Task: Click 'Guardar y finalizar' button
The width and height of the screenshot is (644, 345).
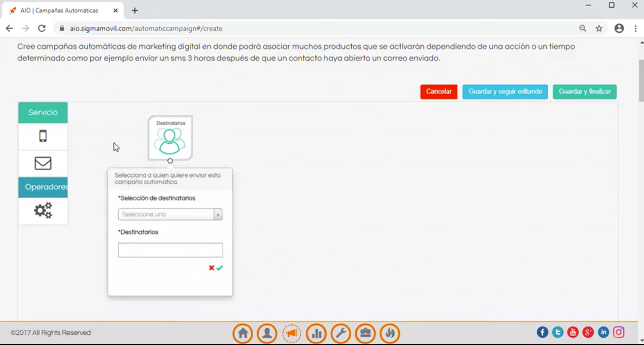Action: pyautogui.click(x=585, y=92)
